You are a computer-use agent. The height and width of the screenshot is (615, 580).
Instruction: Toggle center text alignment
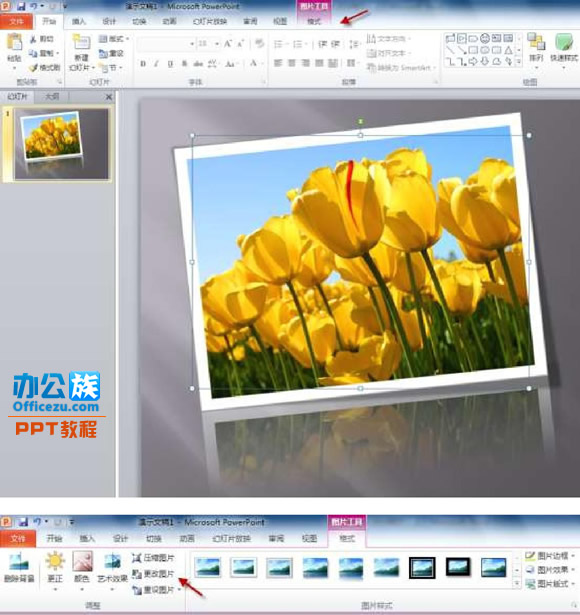[292, 63]
